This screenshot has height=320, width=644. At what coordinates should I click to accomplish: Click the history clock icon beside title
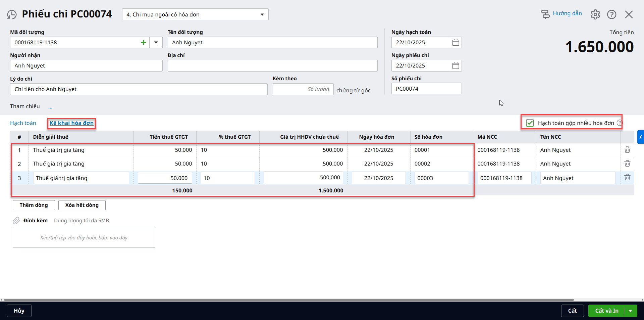[x=12, y=14]
